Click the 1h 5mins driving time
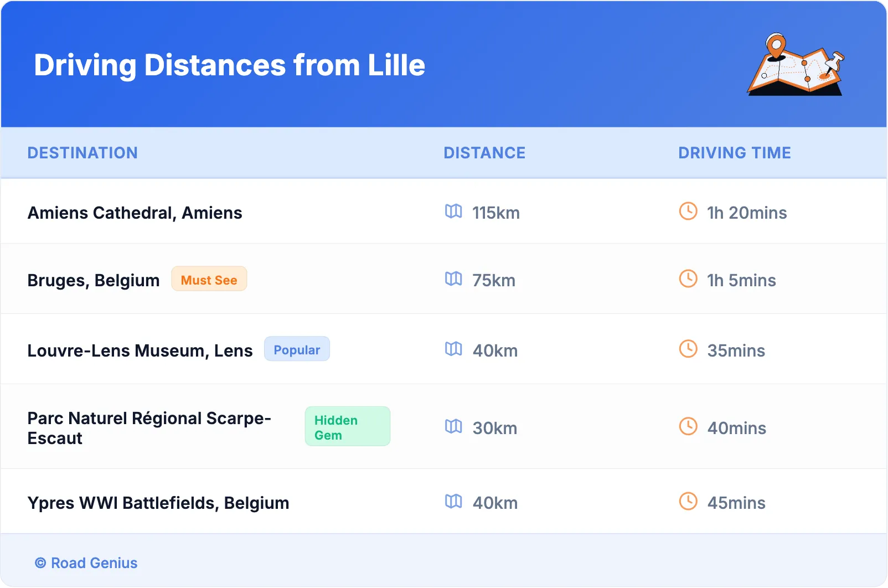 tap(741, 281)
